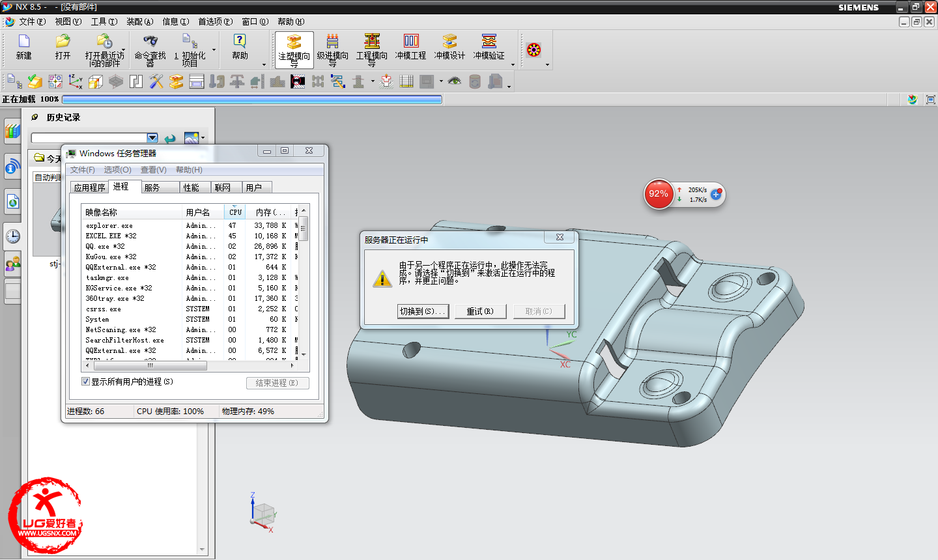Open the history panel combo box dropdown
Screen dimensions: 938x560
(x=152, y=138)
